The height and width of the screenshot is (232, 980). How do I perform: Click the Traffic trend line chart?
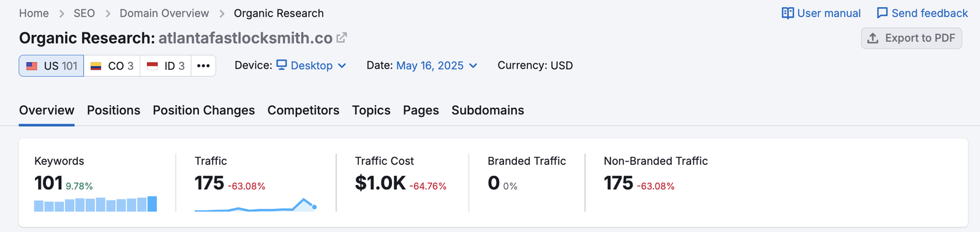pos(256,204)
